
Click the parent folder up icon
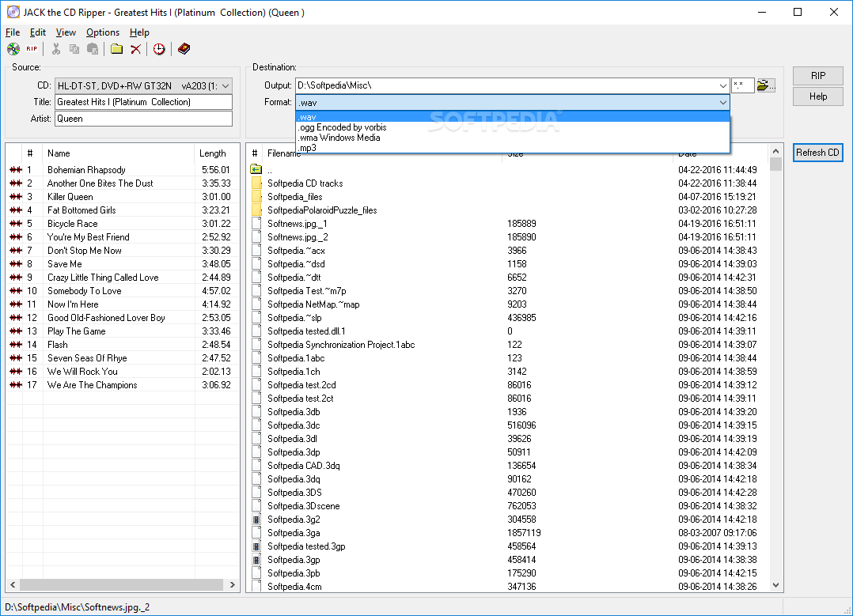pyautogui.click(x=256, y=170)
